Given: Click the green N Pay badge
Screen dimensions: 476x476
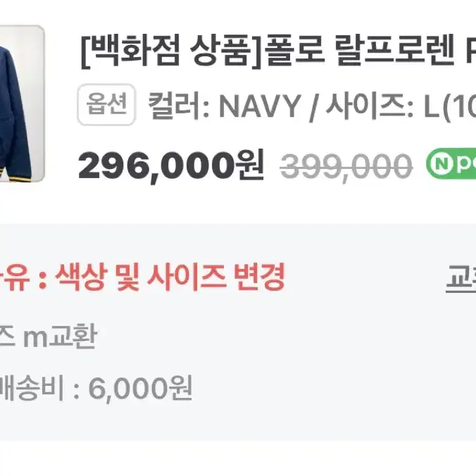Looking at the screenshot, I should pyautogui.click(x=451, y=163).
